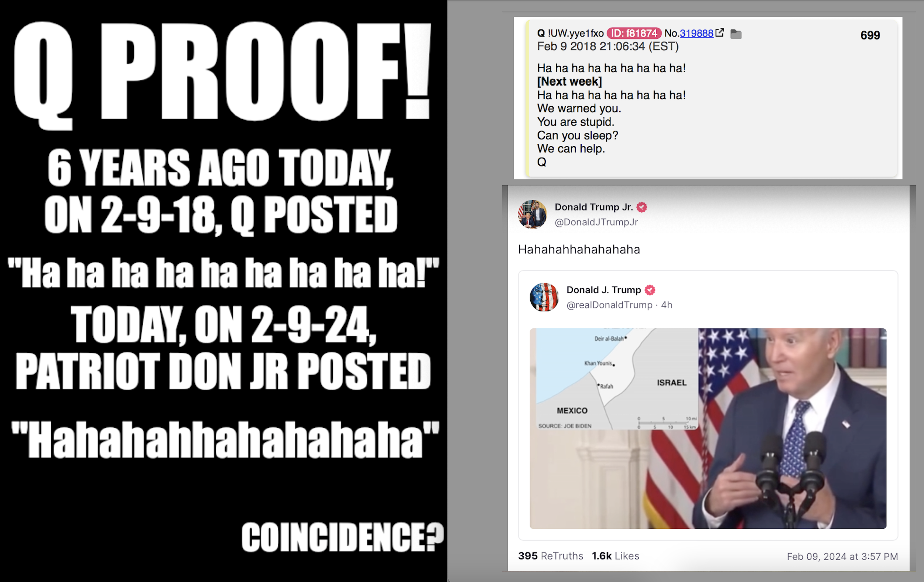Click the post index number 699
924x582 pixels.
pyautogui.click(x=870, y=35)
